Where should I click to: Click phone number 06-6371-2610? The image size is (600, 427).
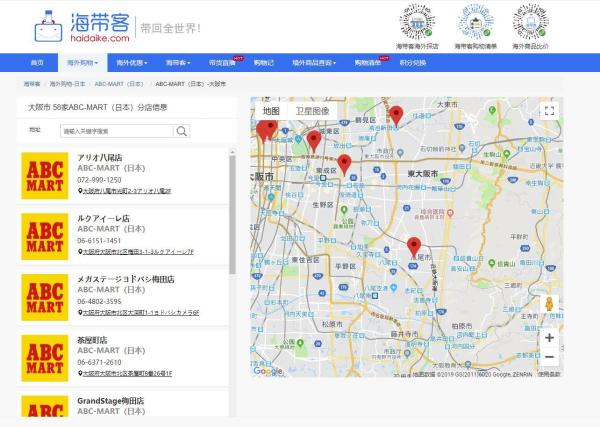99,362
